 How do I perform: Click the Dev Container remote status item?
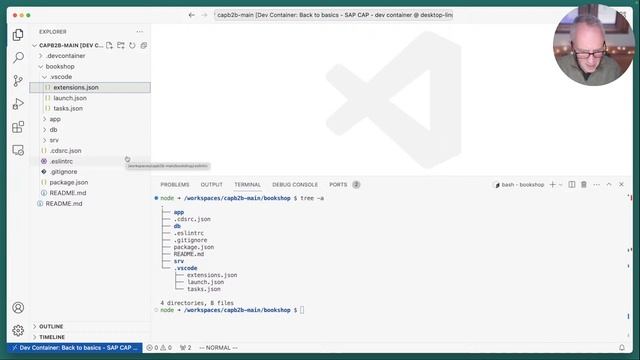[x=75, y=348]
